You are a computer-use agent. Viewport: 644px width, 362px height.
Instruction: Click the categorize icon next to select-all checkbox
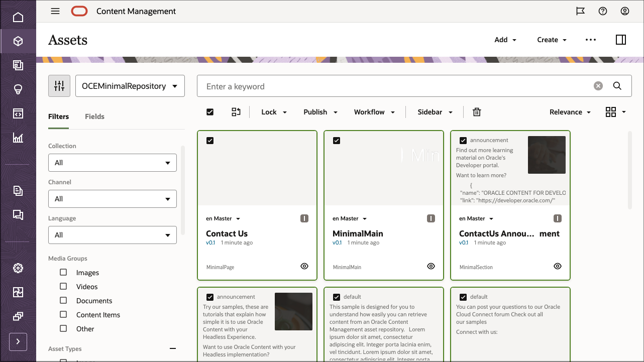point(236,112)
